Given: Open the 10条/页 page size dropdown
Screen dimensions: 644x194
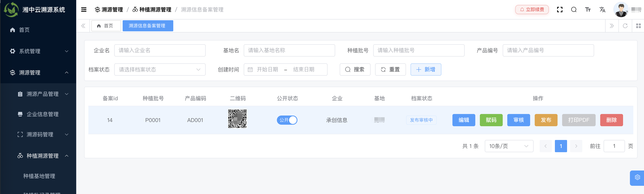Looking at the screenshot, I should [x=509, y=146].
